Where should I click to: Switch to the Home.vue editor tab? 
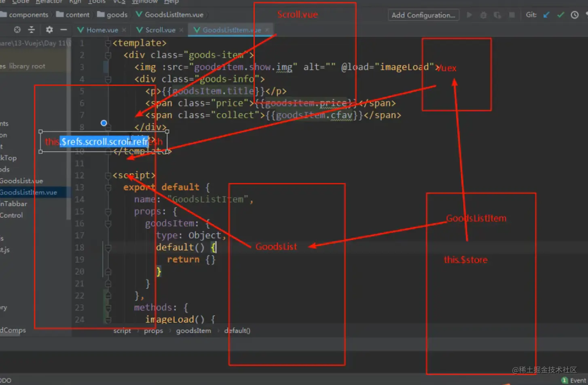coord(102,30)
